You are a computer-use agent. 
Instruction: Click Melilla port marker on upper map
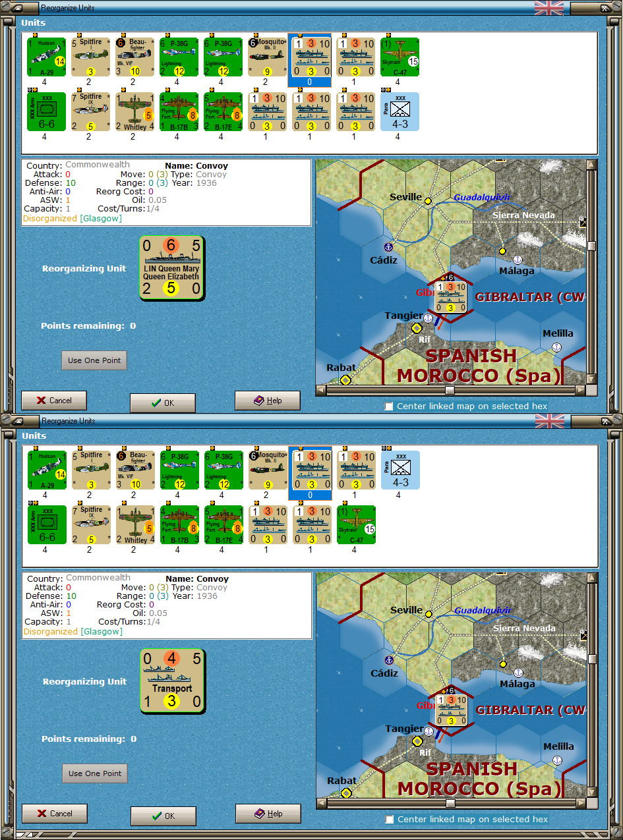(556, 347)
